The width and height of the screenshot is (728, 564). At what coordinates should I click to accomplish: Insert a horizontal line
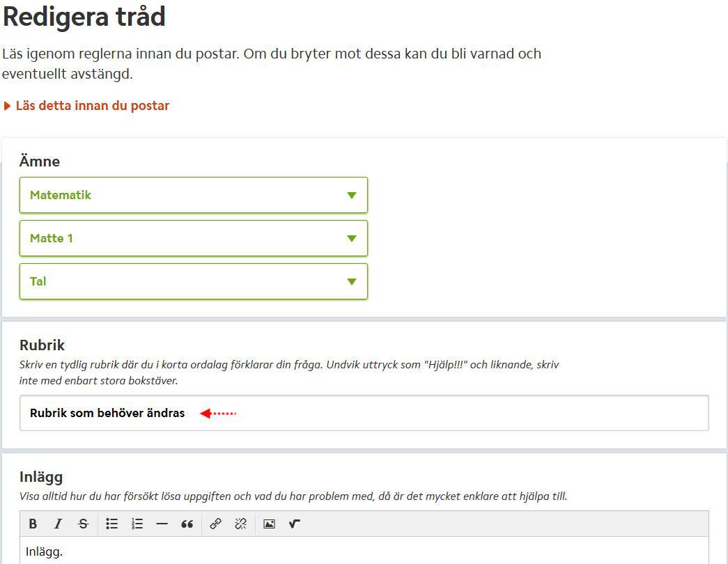(162, 524)
